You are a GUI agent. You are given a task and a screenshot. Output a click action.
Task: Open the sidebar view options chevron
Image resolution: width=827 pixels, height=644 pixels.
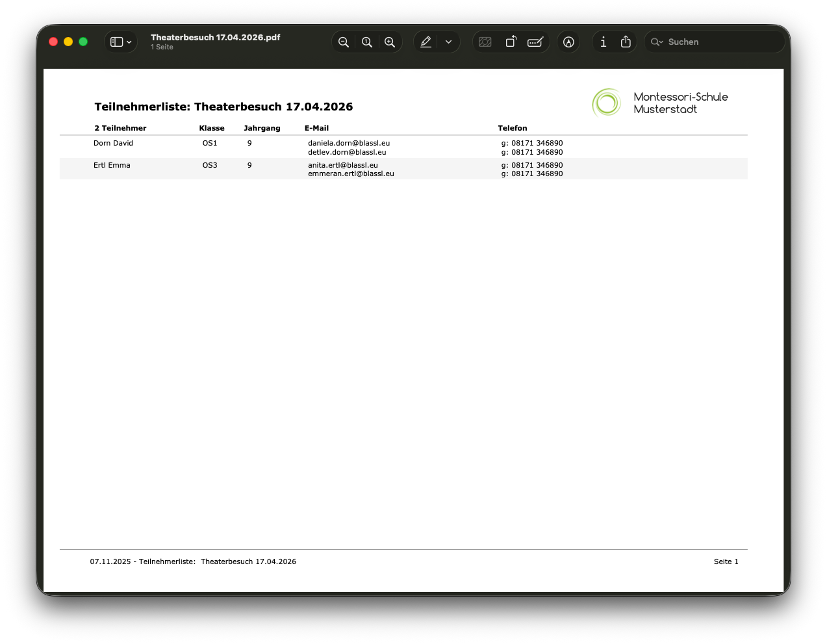point(129,42)
